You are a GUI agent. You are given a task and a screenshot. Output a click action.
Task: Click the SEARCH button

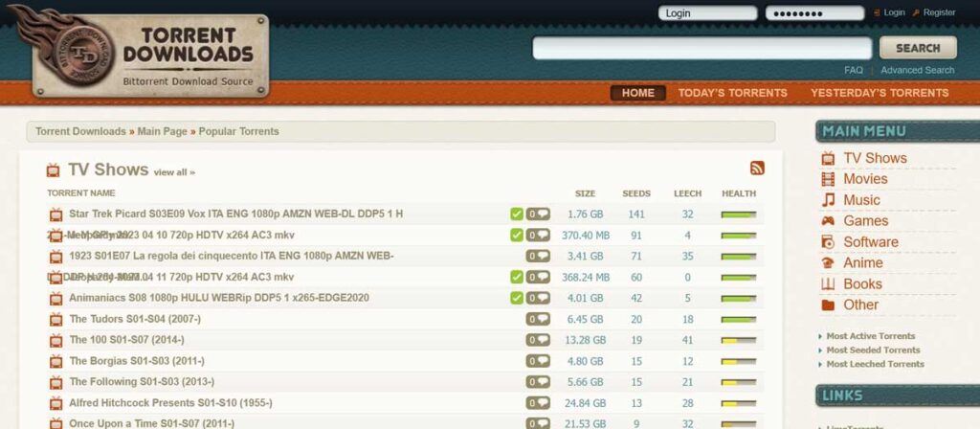pos(918,48)
